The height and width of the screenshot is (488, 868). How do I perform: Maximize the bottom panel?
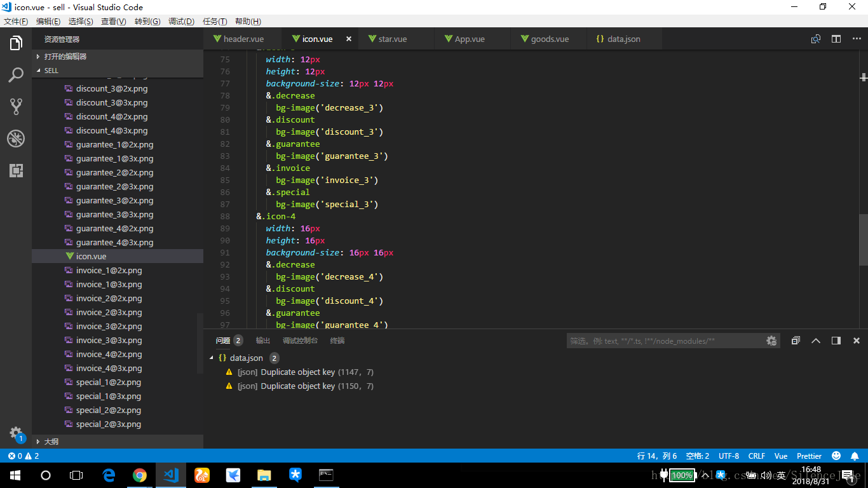(816, 341)
